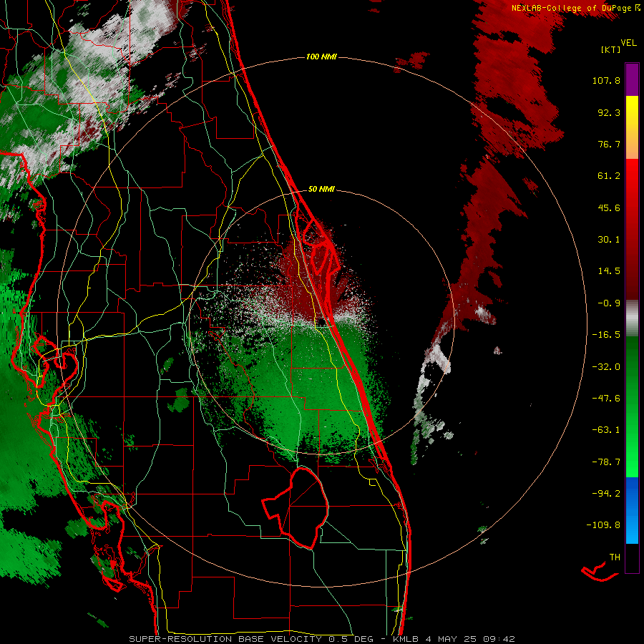Click the VEL legend title
The width and height of the screenshot is (644, 644).
coord(629,43)
